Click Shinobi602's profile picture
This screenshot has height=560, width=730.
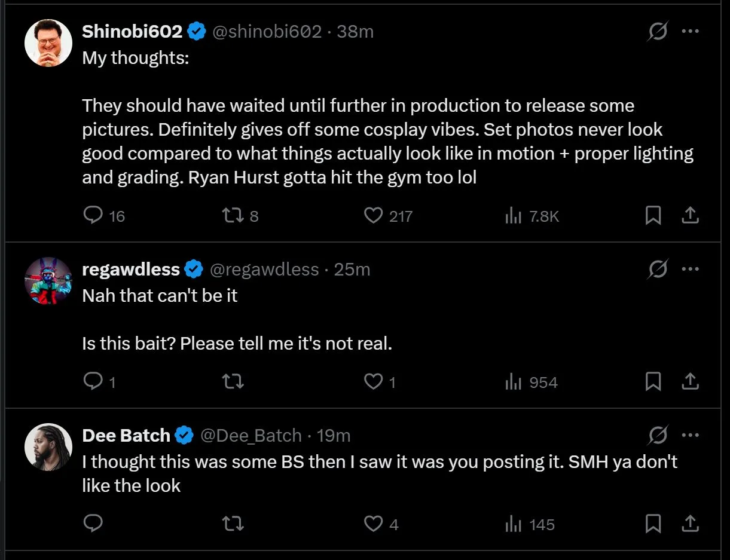tap(48, 43)
